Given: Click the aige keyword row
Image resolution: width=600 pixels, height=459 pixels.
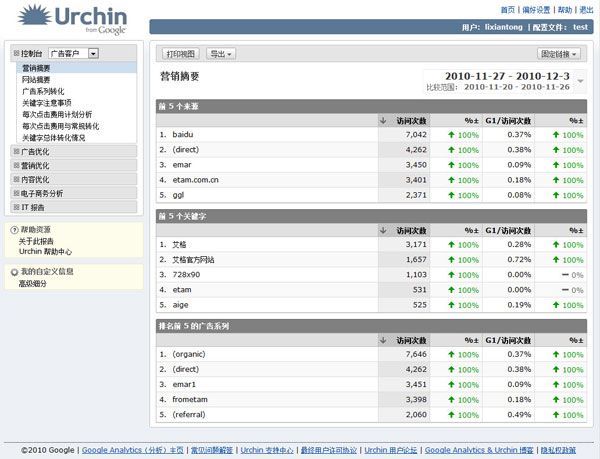Looking at the screenshot, I should point(371,305).
